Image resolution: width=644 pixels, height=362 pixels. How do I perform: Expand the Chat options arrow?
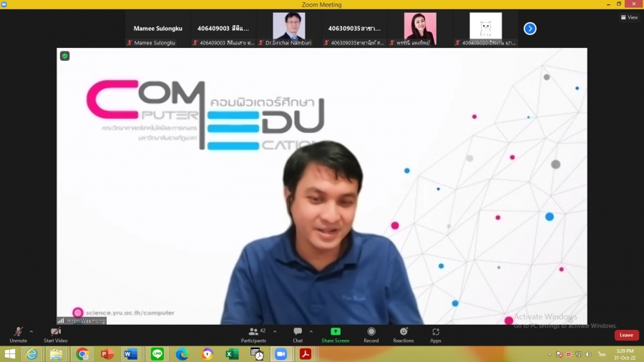[311, 331]
